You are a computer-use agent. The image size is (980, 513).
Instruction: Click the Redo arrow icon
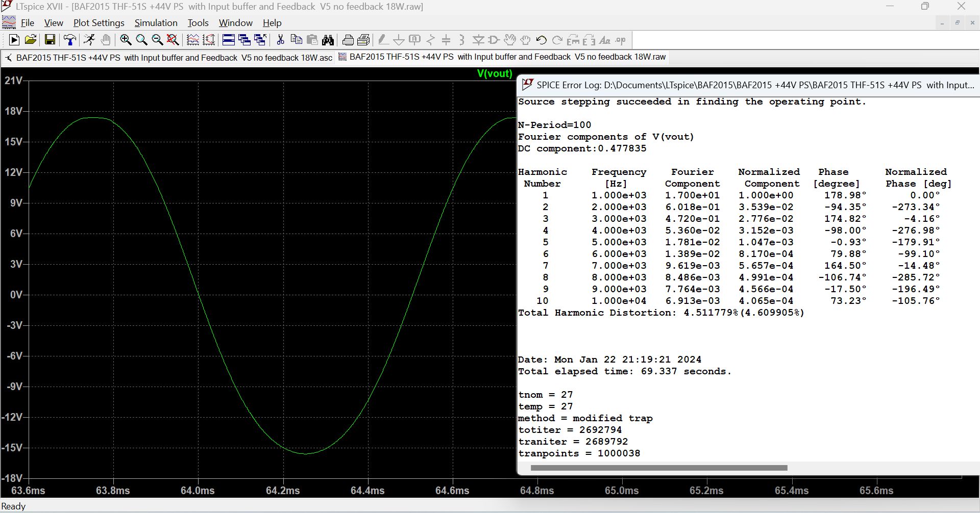[x=557, y=40]
